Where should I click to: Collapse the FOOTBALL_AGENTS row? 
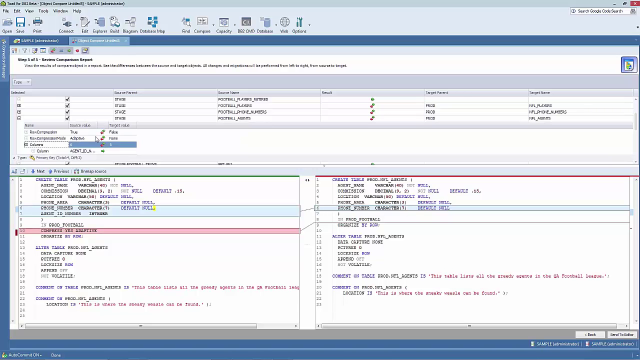pos(19,118)
